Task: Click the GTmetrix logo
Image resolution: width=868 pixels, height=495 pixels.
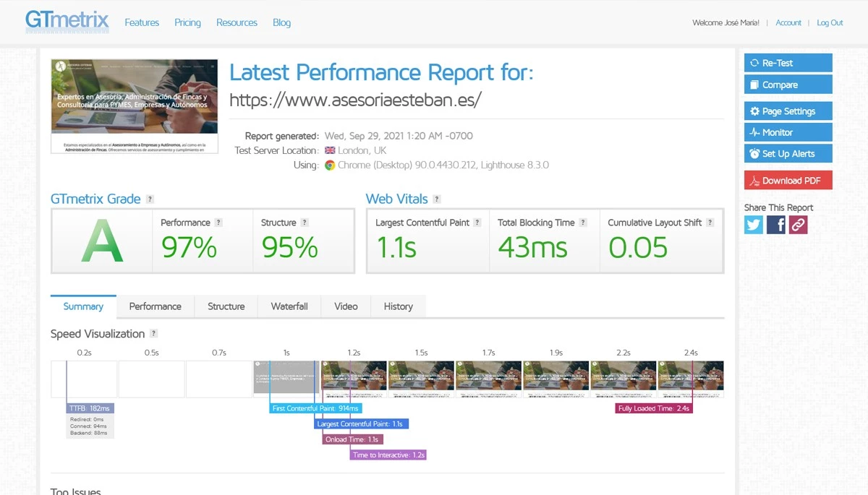Action: point(67,20)
